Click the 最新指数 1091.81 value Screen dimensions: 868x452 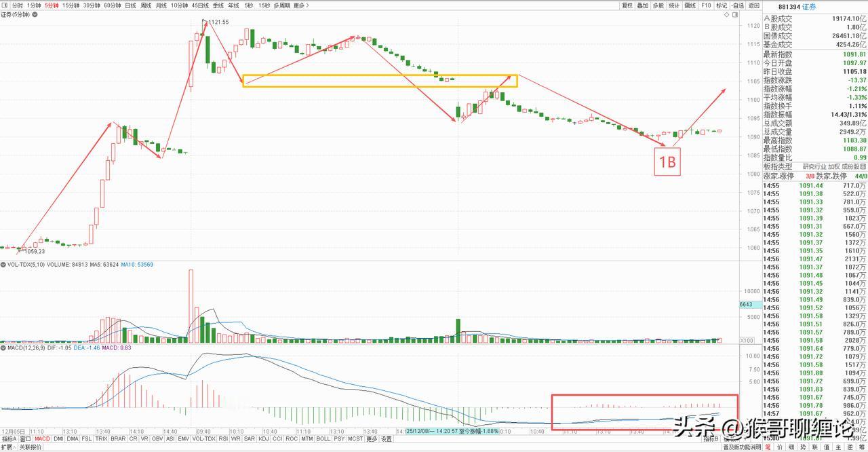coord(853,54)
